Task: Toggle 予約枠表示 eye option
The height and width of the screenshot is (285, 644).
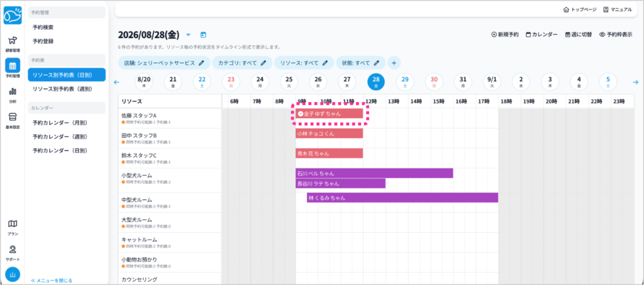Action: pyautogui.click(x=615, y=35)
